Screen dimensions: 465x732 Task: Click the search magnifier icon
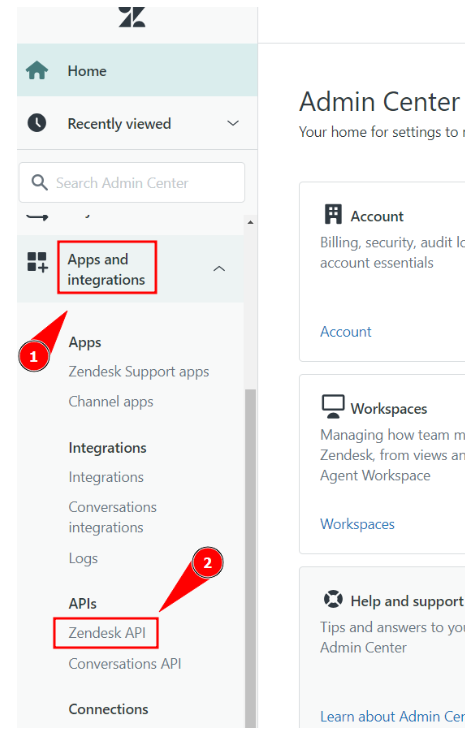point(39,183)
